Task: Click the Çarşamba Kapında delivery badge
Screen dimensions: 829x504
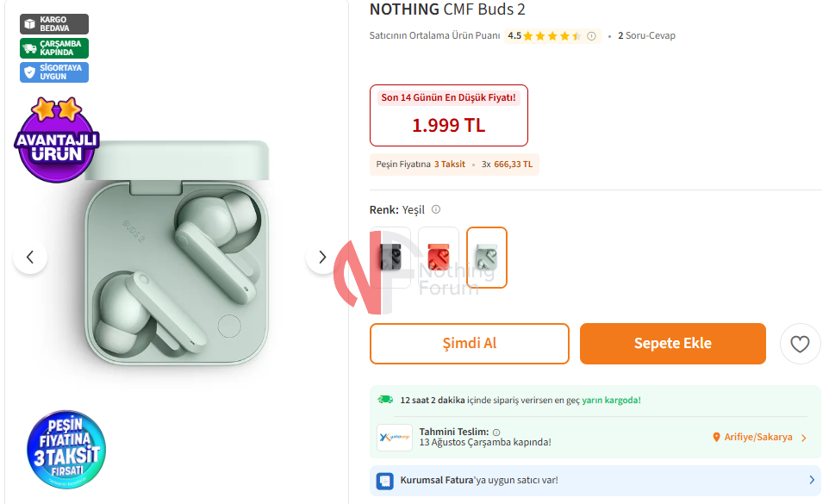Action: pos(53,48)
